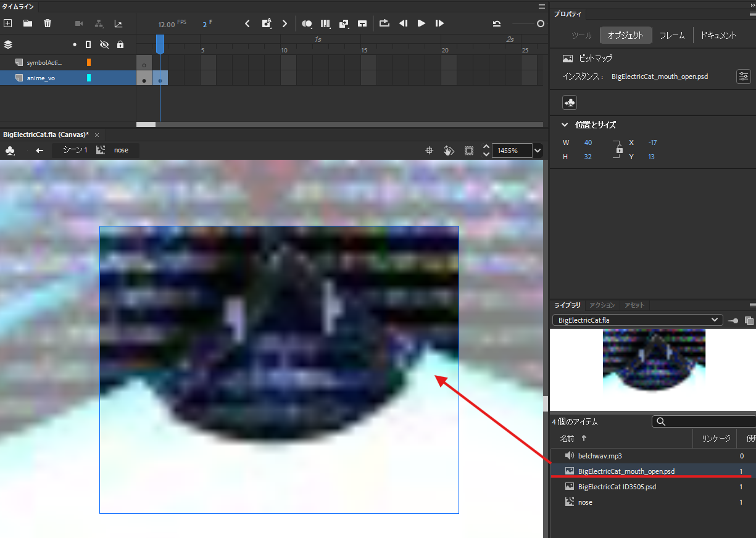Switch to the アセット panel tab
Image resolution: width=756 pixels, height=538 pixels.
coord(634,305)
